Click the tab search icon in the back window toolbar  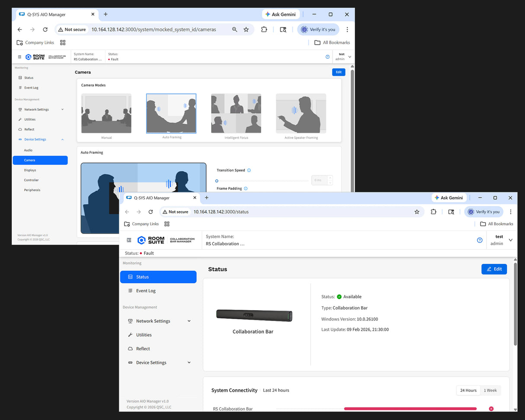[283, 29]
